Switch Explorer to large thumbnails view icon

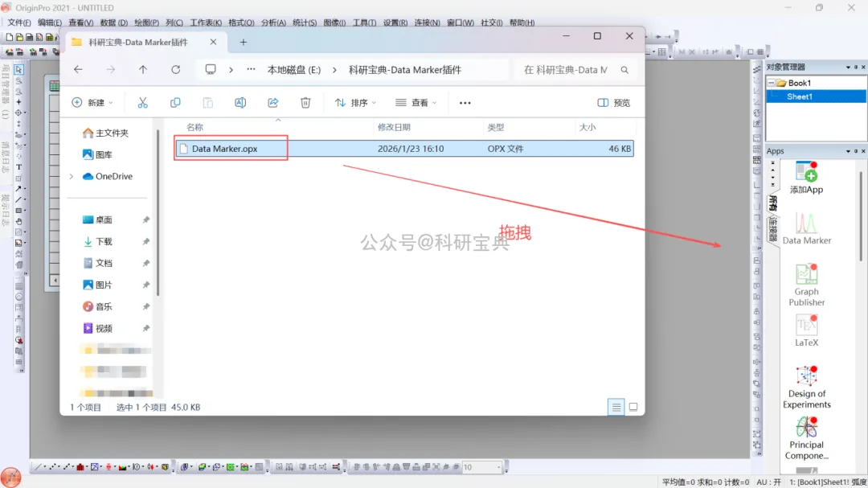pos(633,407)
